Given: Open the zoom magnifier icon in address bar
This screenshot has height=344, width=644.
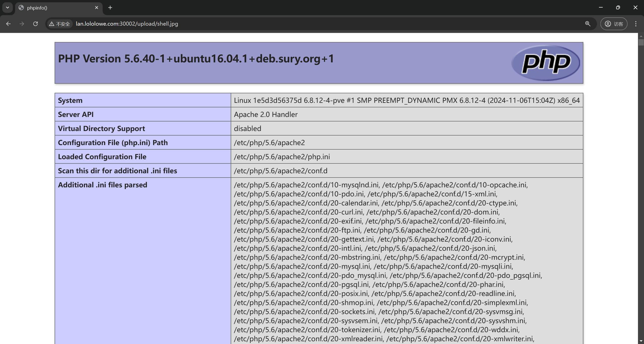Looking at the screenshot, I should click(588, 24).
